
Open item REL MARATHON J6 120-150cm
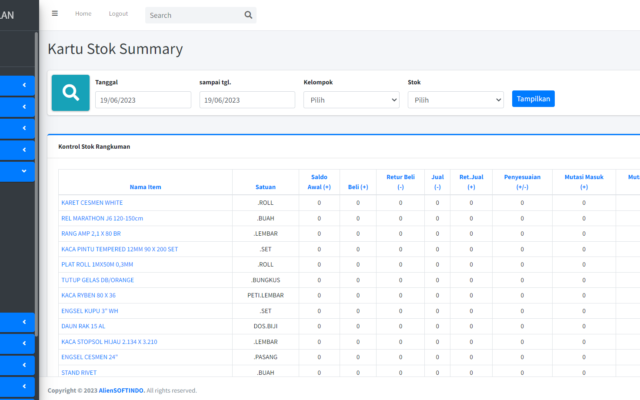point(102,218)
